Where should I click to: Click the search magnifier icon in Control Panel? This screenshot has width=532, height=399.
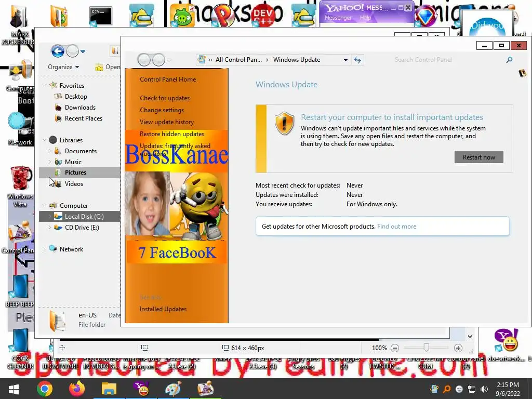[509, 60]
